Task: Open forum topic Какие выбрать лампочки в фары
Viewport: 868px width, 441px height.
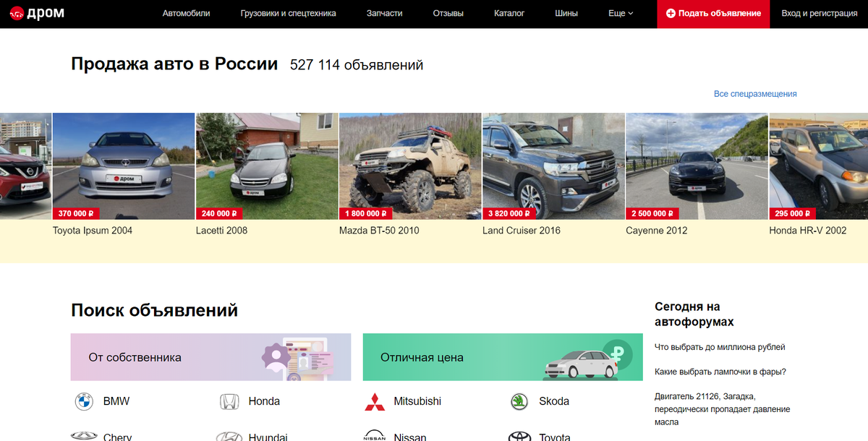Action: point(720,372)
